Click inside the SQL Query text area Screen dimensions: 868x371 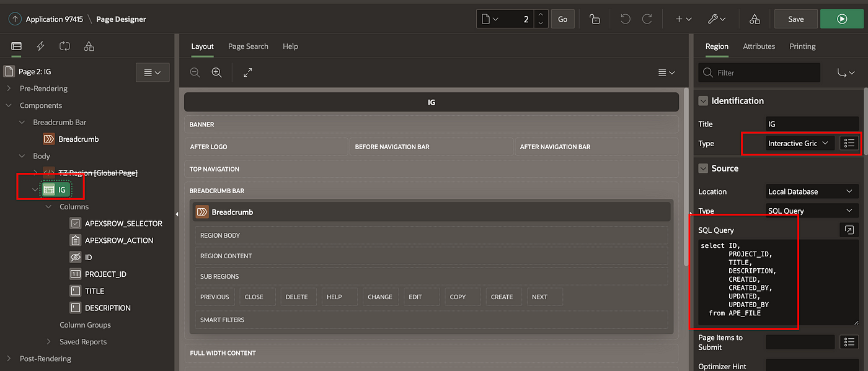pos(778,282)
